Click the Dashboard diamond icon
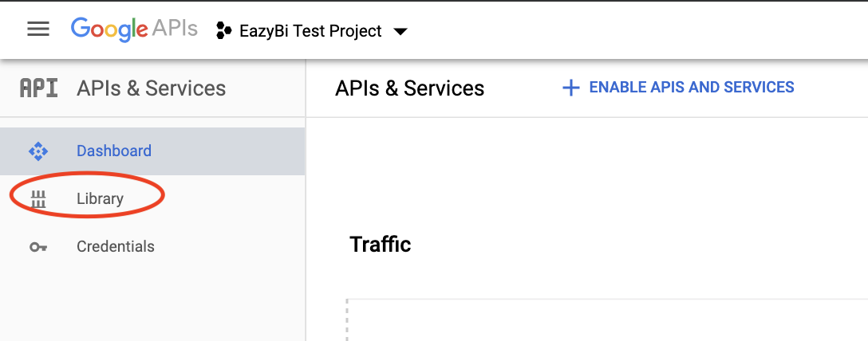Viewport: 868px width, 341px height. point(38,151)
